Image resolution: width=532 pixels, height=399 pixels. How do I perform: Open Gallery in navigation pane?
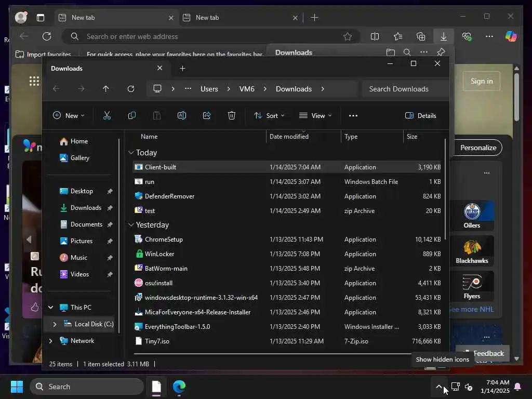(x=79, y=158)
